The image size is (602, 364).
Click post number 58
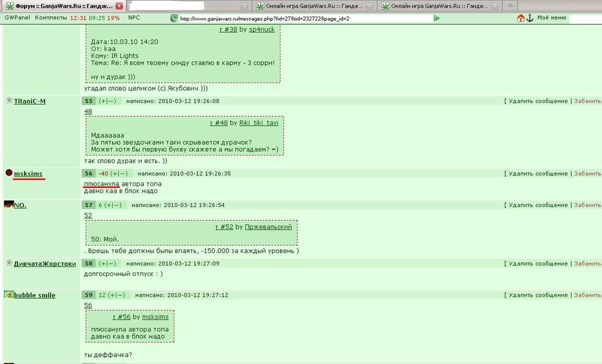click(89, 264)
